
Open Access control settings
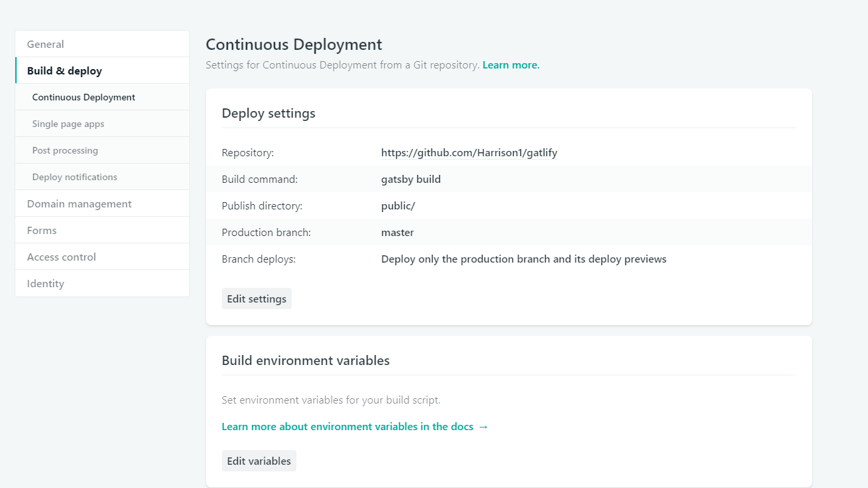click(61, 257)
